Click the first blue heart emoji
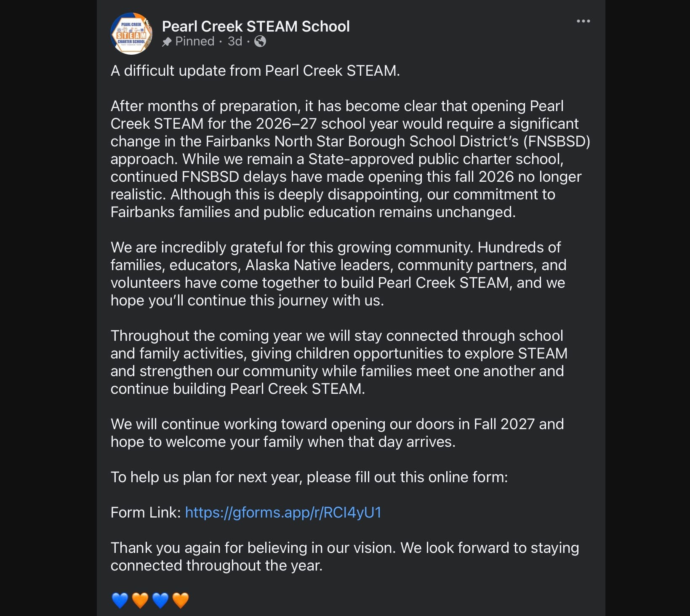This screenshot has width=690, height=616. pos(120,600)
